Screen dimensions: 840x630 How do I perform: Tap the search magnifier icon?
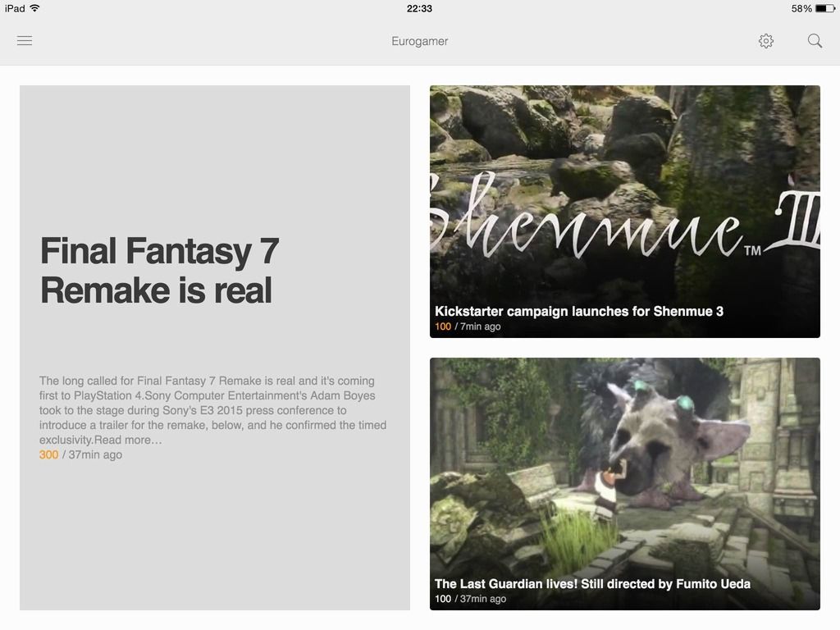point(815,41)
